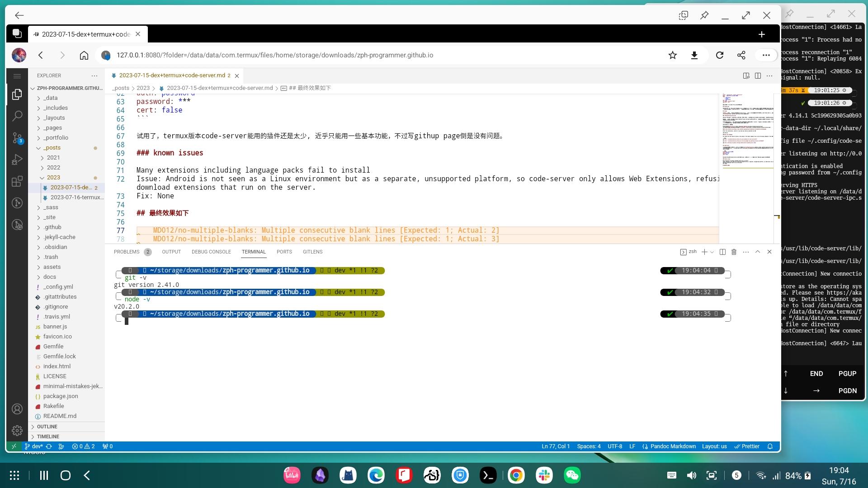The image size is (868, 488).
Task: Open the app drawer grid
Action: tap(14, 475)
